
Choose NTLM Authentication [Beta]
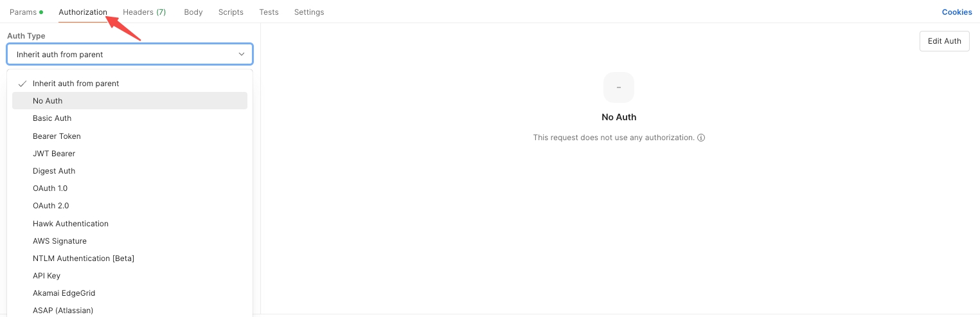(130, 258)
